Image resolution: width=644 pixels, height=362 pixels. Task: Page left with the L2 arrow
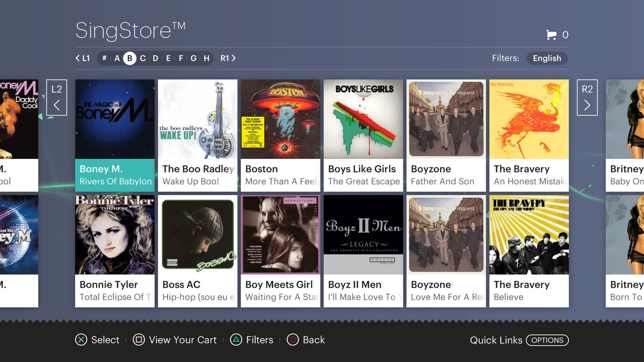coord(57,98)
